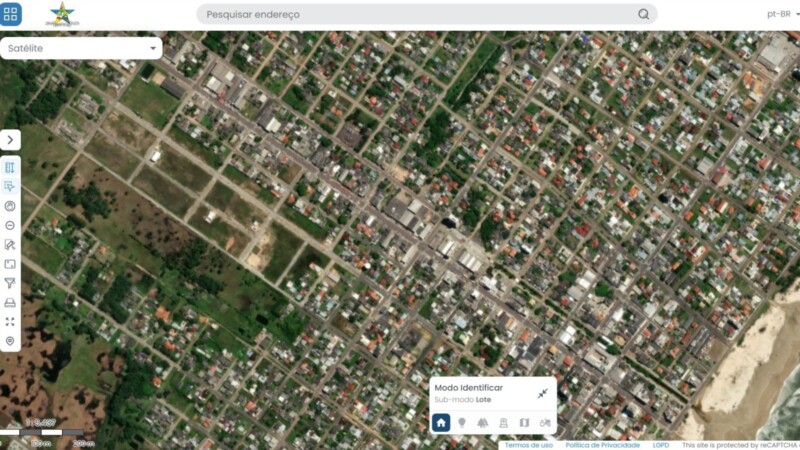Select the filter funnel tool
This screenshot has height=450, width=800.
coord(10,283)
